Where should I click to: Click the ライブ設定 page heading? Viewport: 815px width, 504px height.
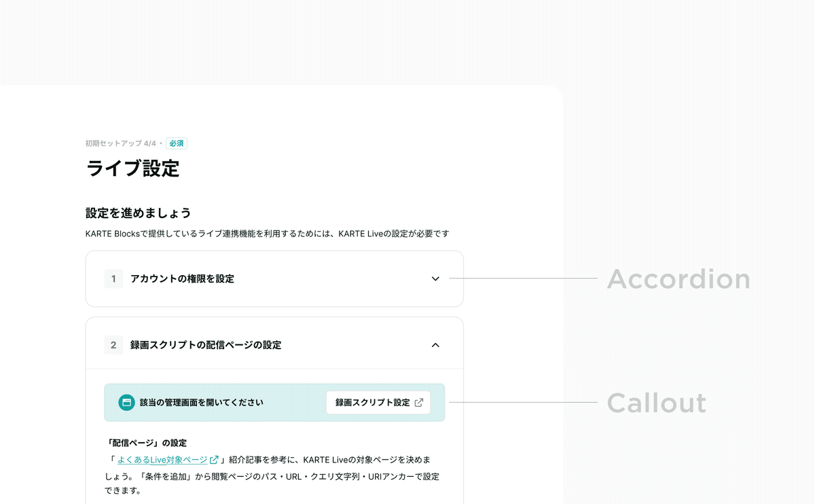(x=132, y=168)
